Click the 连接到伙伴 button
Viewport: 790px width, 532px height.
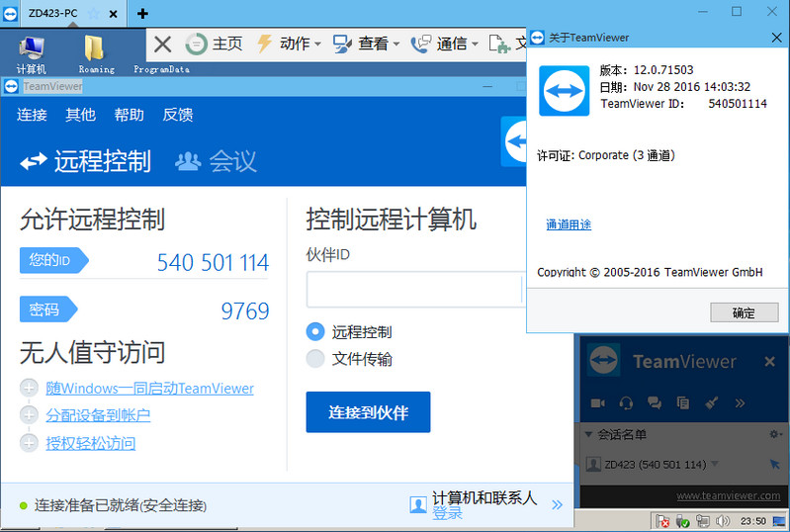pyautogui.click(x=368, y=412)
